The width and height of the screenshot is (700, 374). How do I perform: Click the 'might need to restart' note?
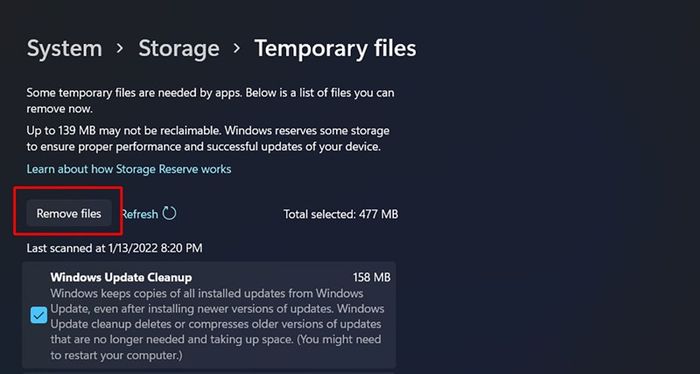click(x=216, y=348)
